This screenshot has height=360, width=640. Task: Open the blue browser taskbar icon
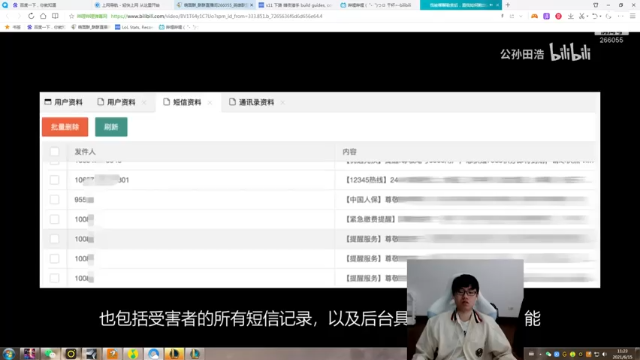coord(153,353)
